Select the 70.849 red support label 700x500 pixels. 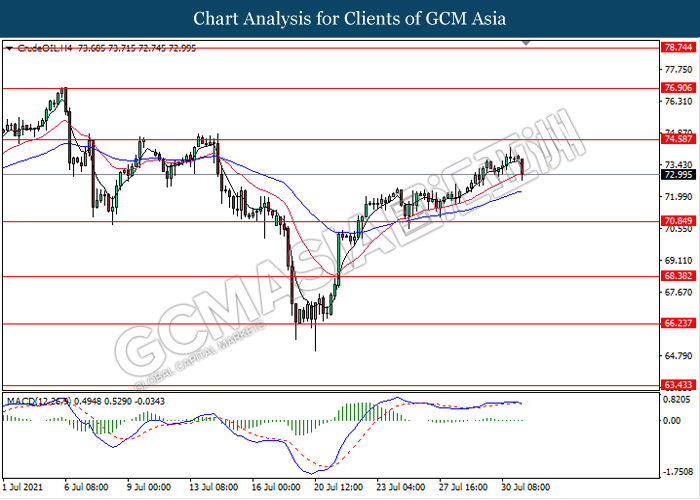coord(679,221)
